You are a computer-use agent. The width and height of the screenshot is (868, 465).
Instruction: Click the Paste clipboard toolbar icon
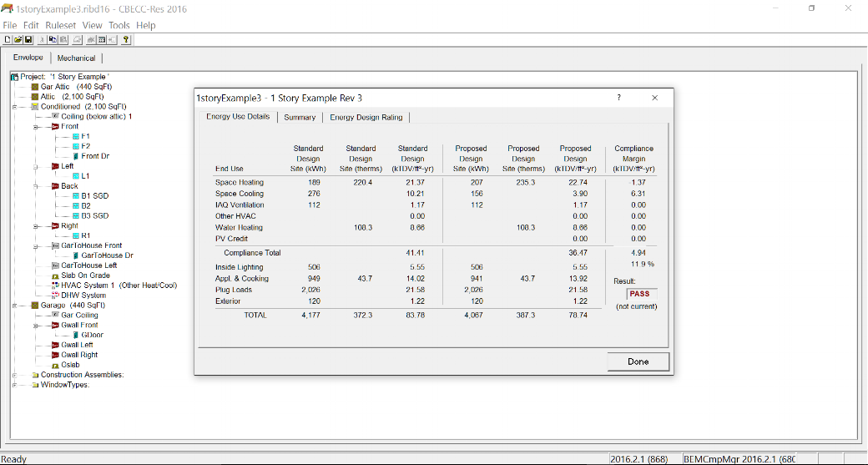click(63, 39)
